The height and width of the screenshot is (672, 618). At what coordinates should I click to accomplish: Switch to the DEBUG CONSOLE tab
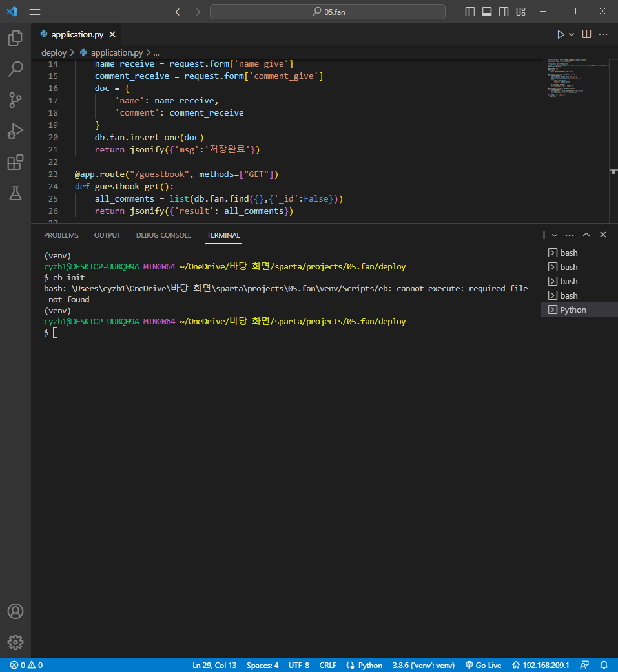[163, 235]
